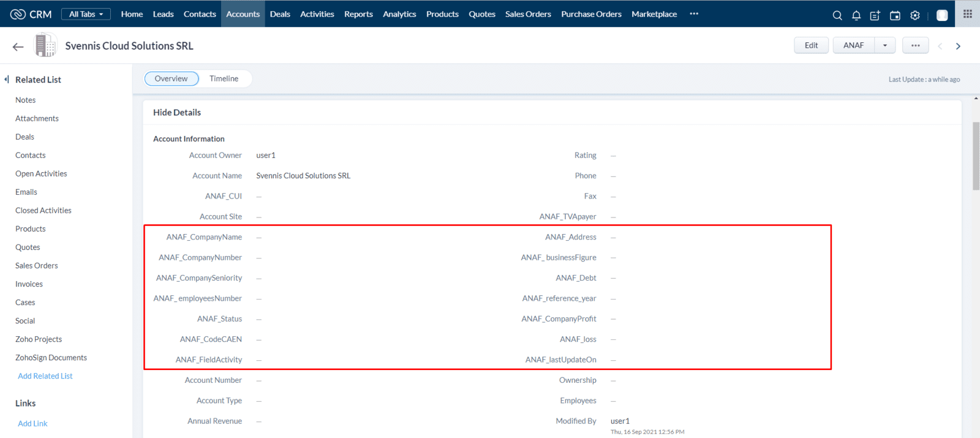Viewport: 980px width, 438px height.
Task: Expand the ANAF button dropdown arrow
Action: pos(885,45)
